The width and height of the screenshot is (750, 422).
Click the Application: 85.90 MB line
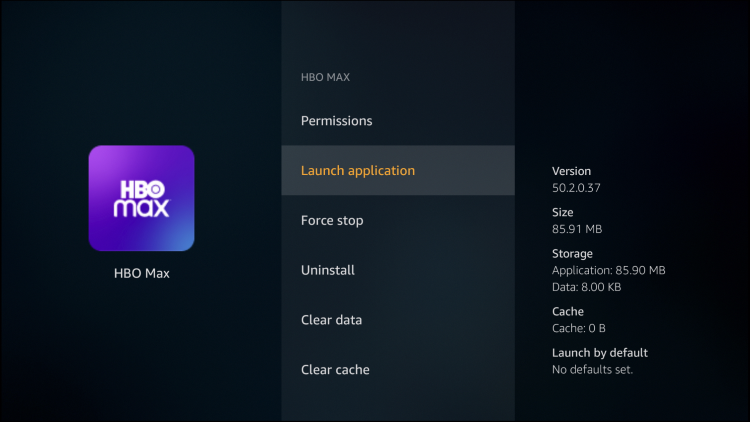(608, 270)
